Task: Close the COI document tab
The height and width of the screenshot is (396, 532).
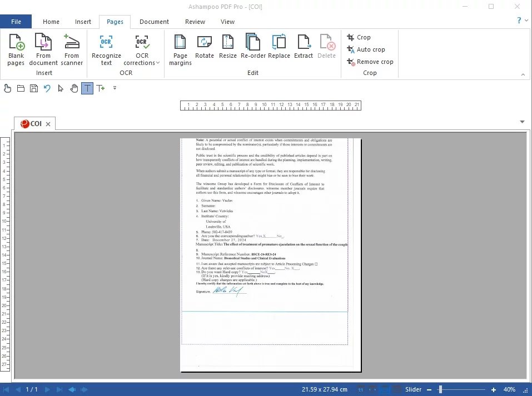Action: [x=48, y=124]
